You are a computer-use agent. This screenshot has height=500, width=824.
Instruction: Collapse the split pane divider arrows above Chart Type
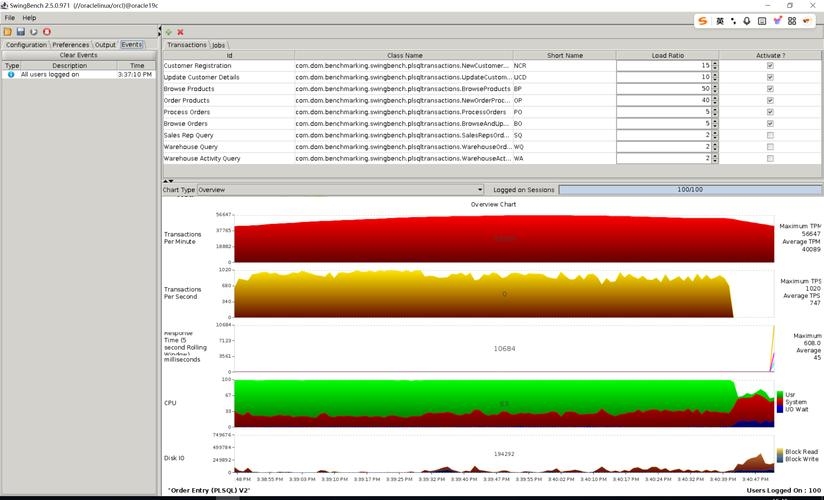[x=168, y=181]
